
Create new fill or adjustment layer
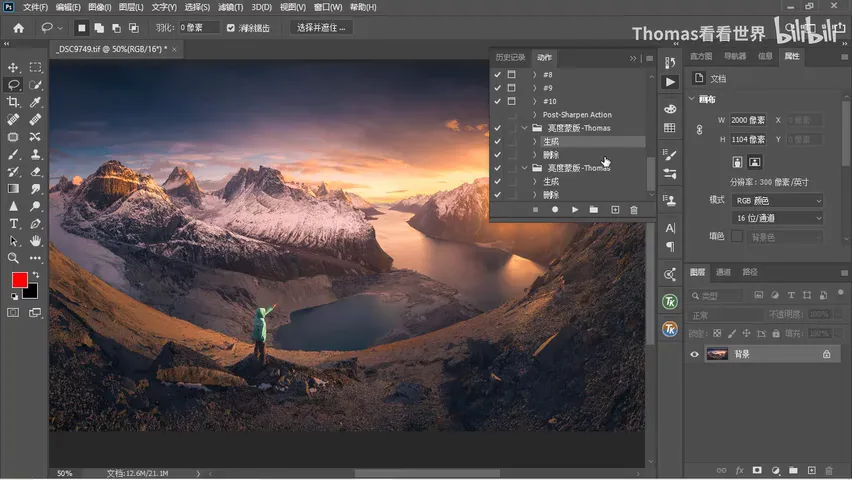coord(775,470)
